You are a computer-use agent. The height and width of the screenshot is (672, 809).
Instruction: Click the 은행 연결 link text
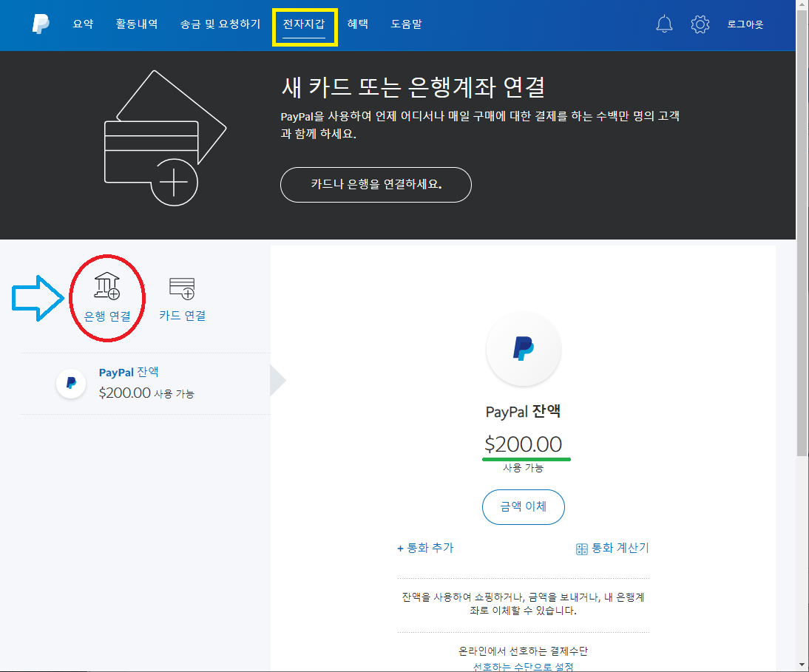107,316
